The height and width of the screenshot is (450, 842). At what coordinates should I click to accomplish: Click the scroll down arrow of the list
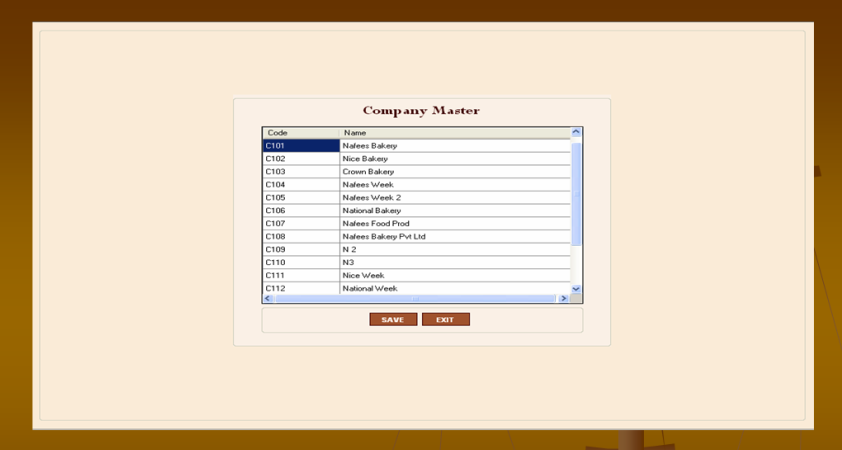click(576, 289)
